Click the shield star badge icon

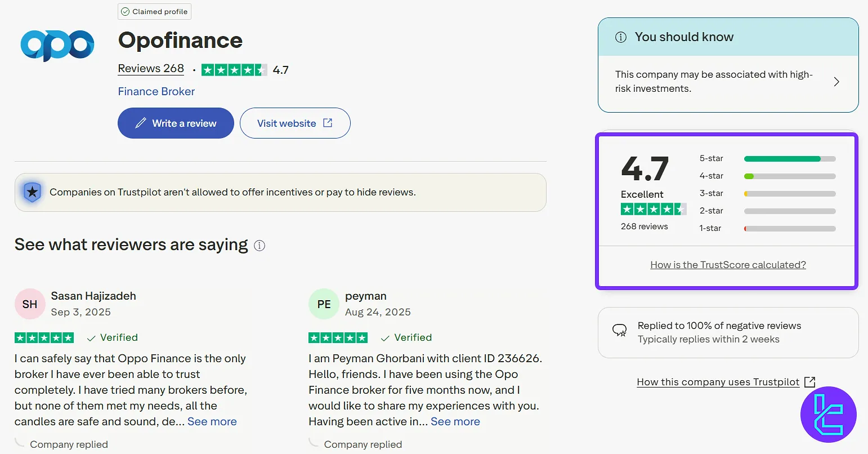pyautogui.click(x=33, y=192)
